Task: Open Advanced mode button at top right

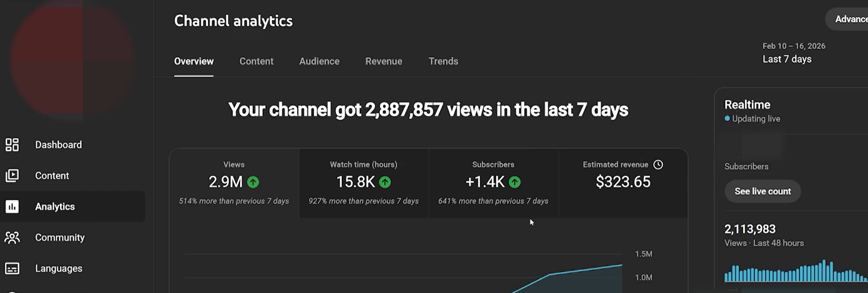Action: point(849,19)
